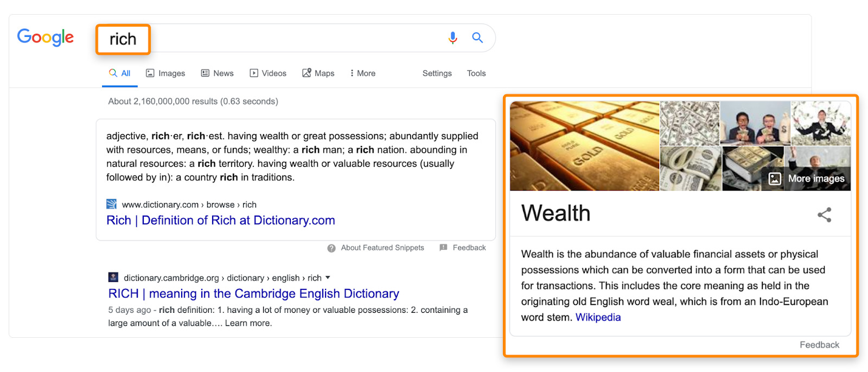
Task: Expand the dropdown arrow on the Cambridge result
Action: [x=328, y=278]
